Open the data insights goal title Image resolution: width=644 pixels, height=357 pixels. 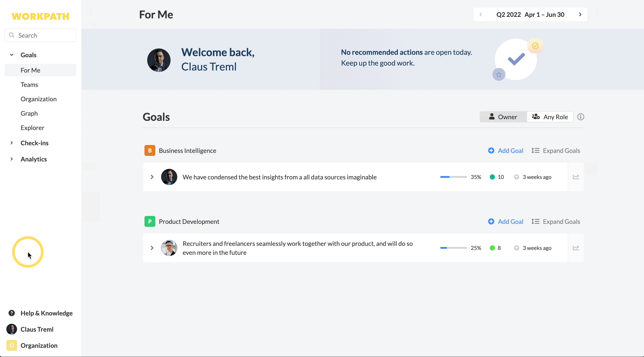[280, 177]
